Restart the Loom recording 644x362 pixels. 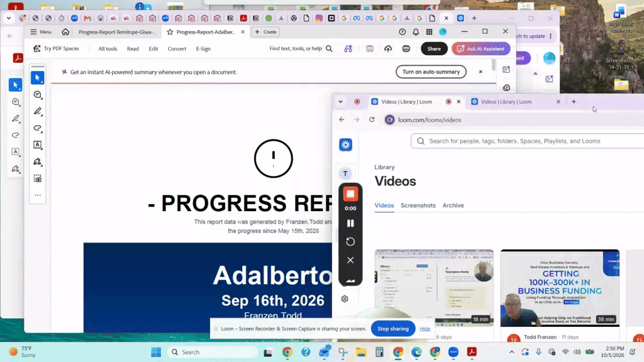point(350,242)
